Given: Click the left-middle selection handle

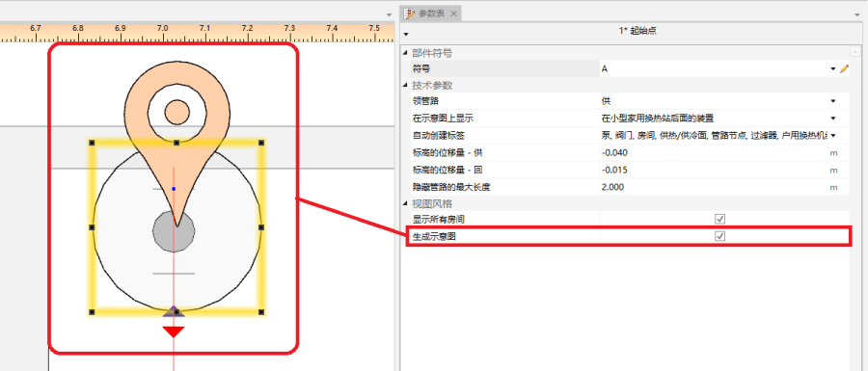Looking at the screenshot, I should pos(92,227).
